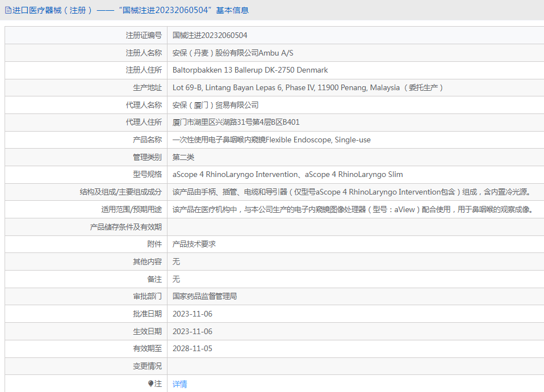Select the 注册证编号 label

[x=144, y=35]
